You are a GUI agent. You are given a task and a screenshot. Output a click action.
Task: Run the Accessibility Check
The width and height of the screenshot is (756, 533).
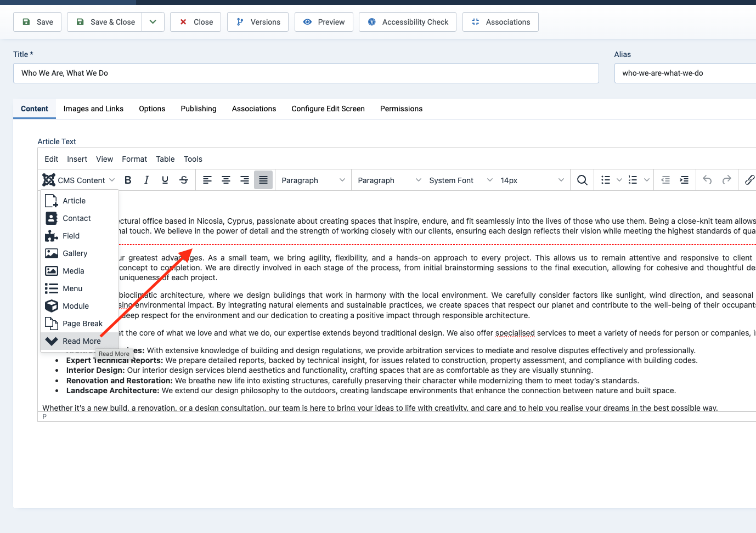tap(408, 22)
